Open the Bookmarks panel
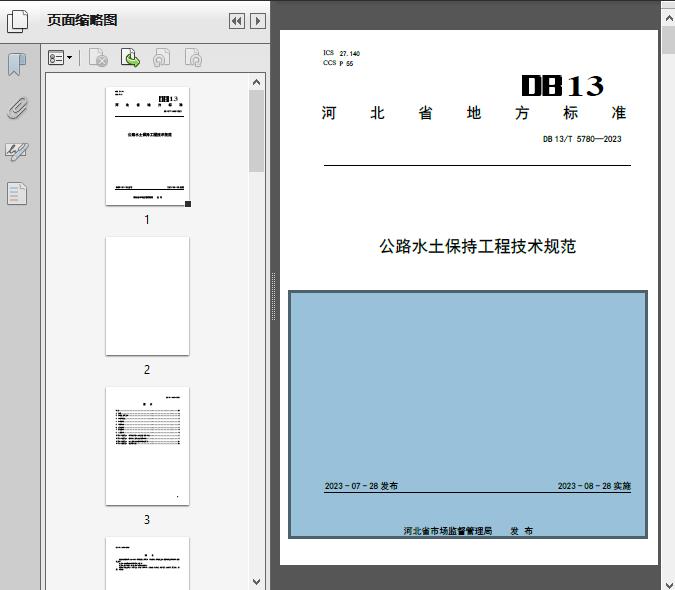 coord(17,65)
